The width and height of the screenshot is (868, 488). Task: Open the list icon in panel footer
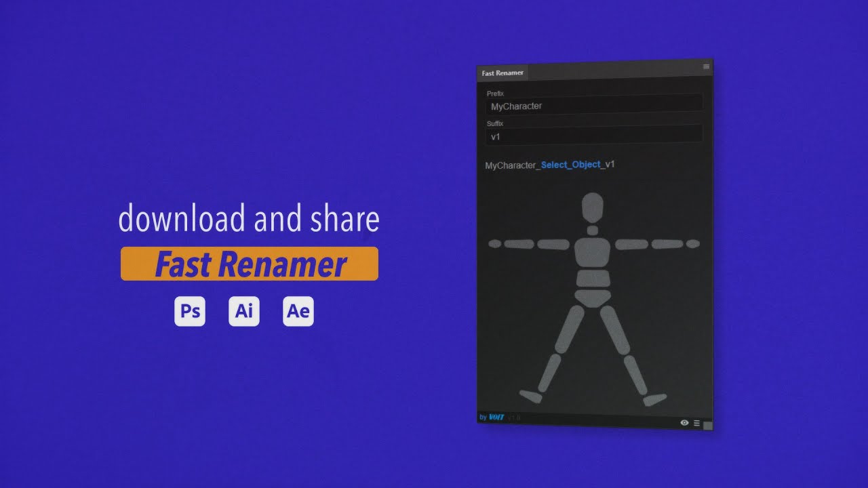point(696,423)
